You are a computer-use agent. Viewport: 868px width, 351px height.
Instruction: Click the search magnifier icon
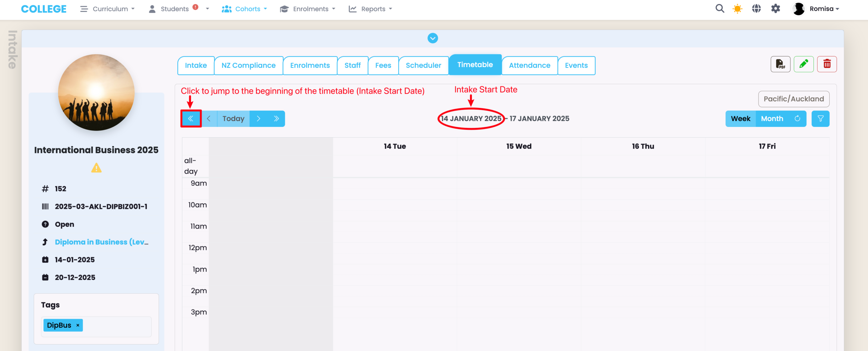(719, 9)
